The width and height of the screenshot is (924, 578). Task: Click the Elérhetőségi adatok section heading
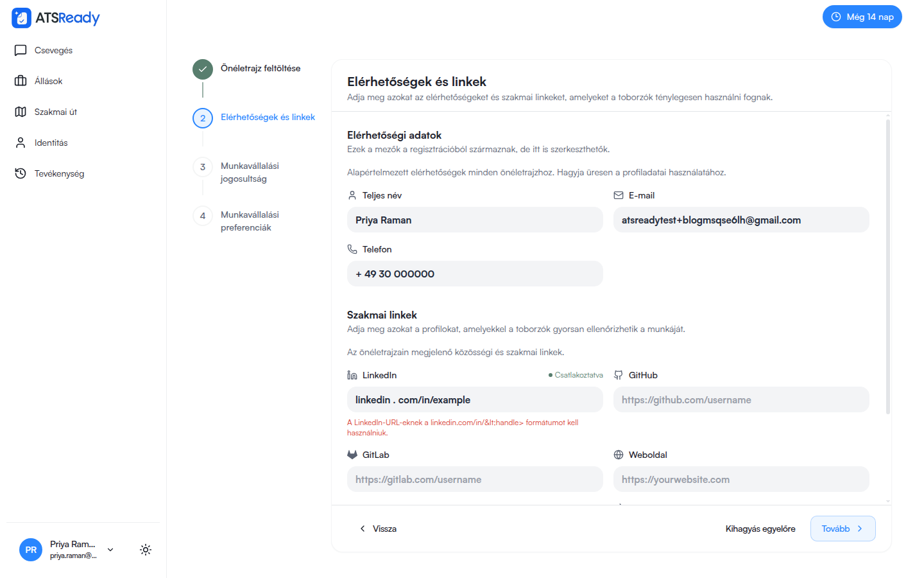[x=394, y=135]
